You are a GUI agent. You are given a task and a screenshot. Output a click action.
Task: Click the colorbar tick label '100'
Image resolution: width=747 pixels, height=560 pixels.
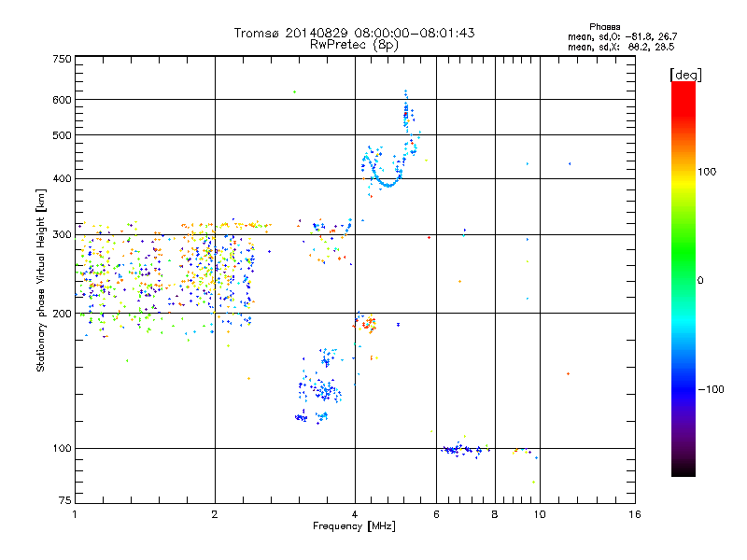coord(707,172)
